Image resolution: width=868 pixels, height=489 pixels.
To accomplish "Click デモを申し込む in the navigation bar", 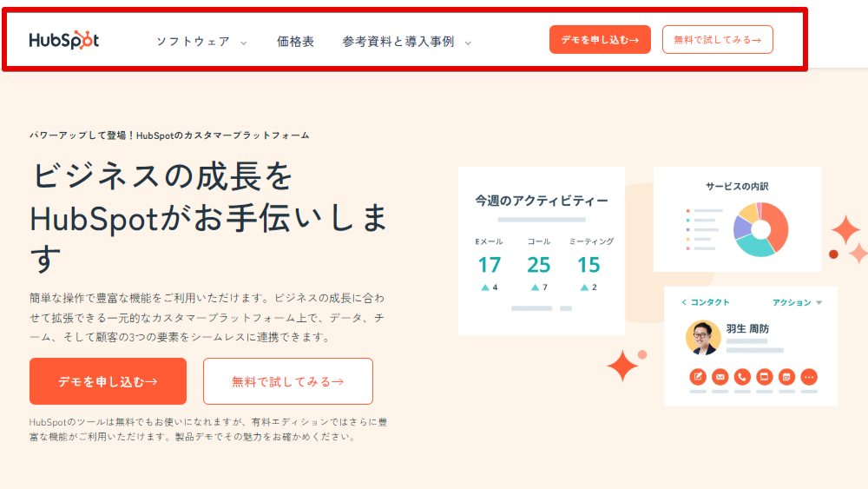I will (600, 39).
